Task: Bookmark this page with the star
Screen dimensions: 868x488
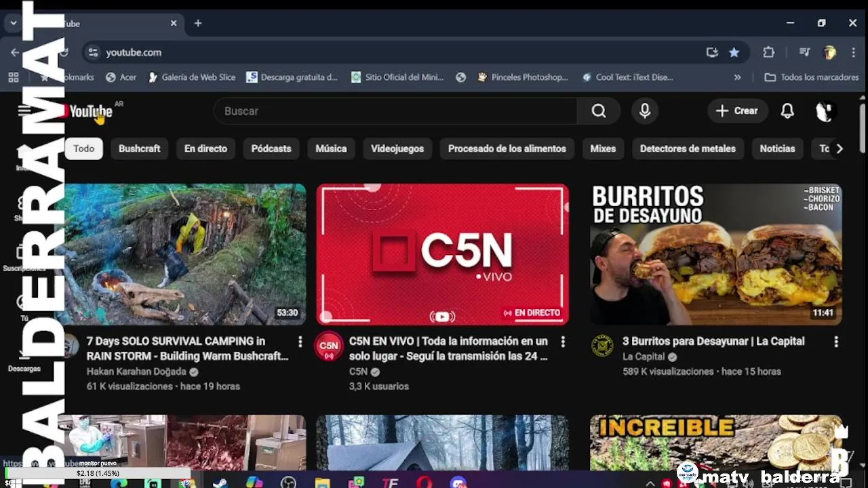Action: click(x=734, y=52)
